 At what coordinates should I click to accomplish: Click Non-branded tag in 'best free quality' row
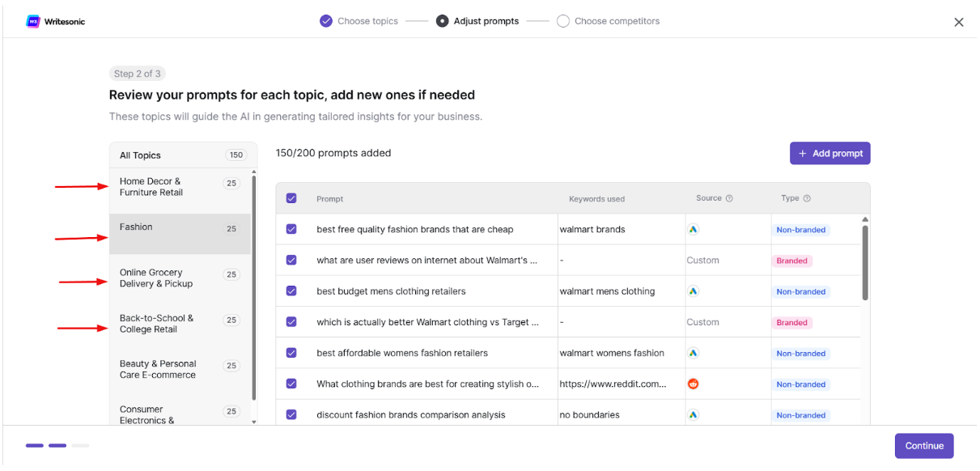click(801, 230)
